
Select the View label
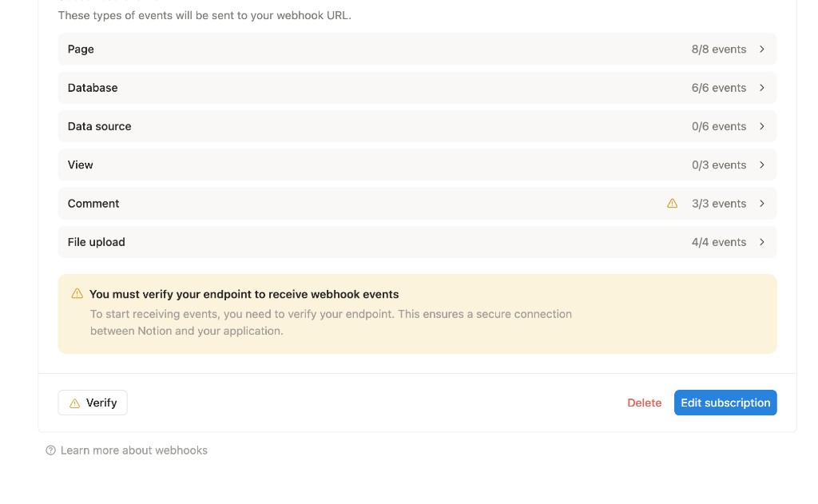click(81, 165)
